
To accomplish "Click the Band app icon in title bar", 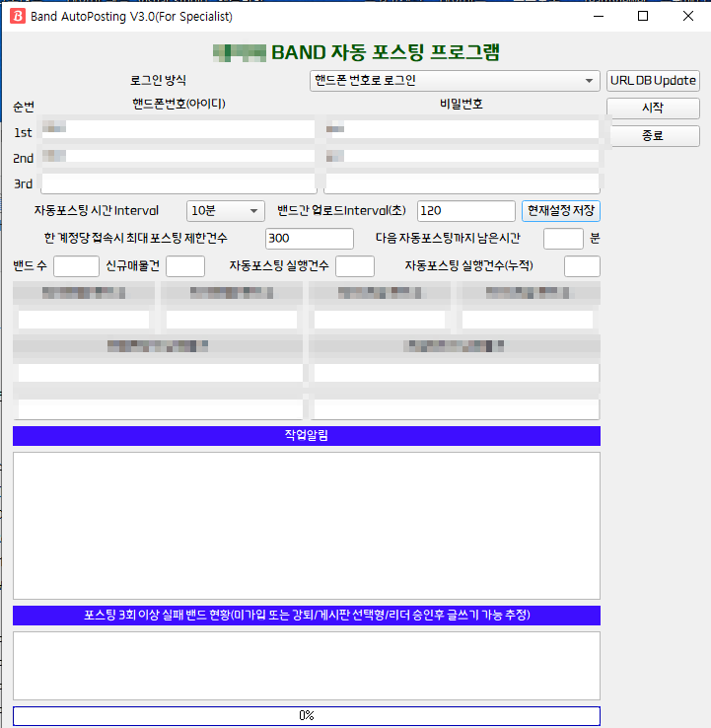I will (16, 16).
